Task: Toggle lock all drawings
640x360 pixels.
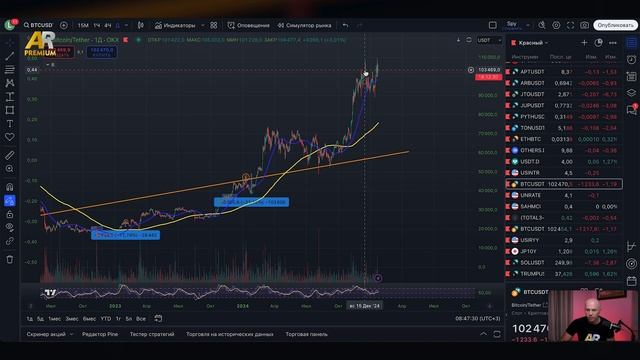Action: point(10,214)
